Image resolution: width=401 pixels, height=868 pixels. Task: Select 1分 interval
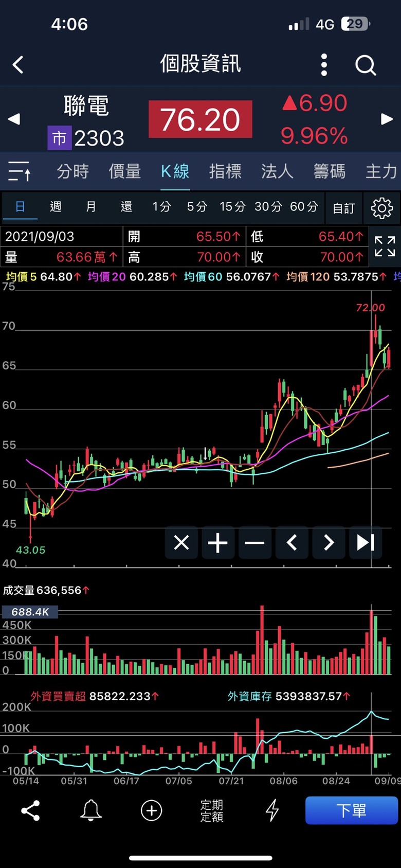(x=161, y=207)
